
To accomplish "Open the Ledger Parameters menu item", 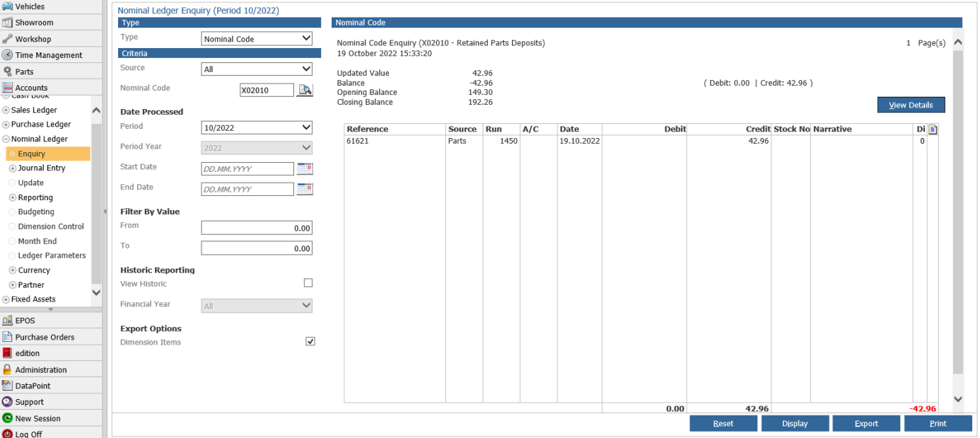I will click(52, 255).
